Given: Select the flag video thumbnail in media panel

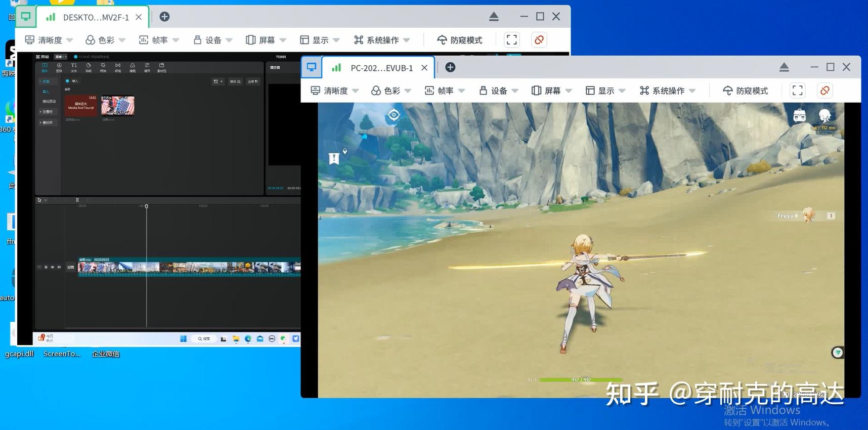Looking at the screenshot, I should pyautogui.click(x=118, y=105).
